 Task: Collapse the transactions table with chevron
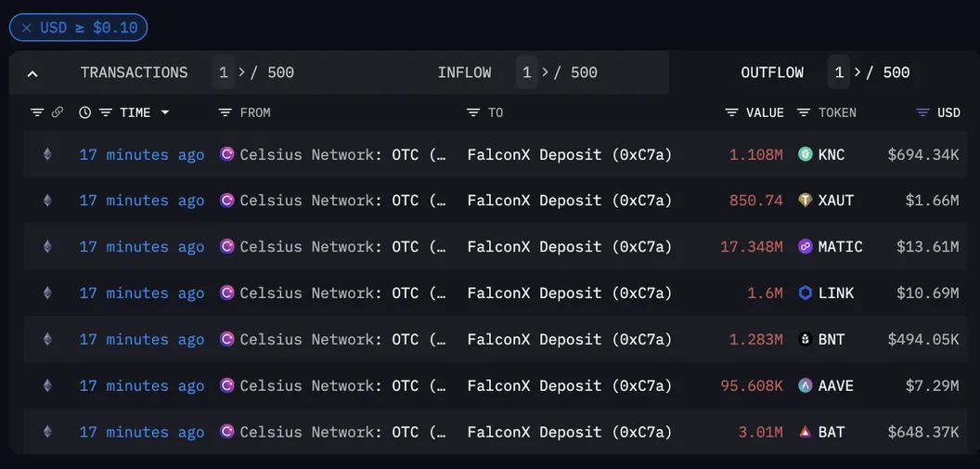[32, 73]
